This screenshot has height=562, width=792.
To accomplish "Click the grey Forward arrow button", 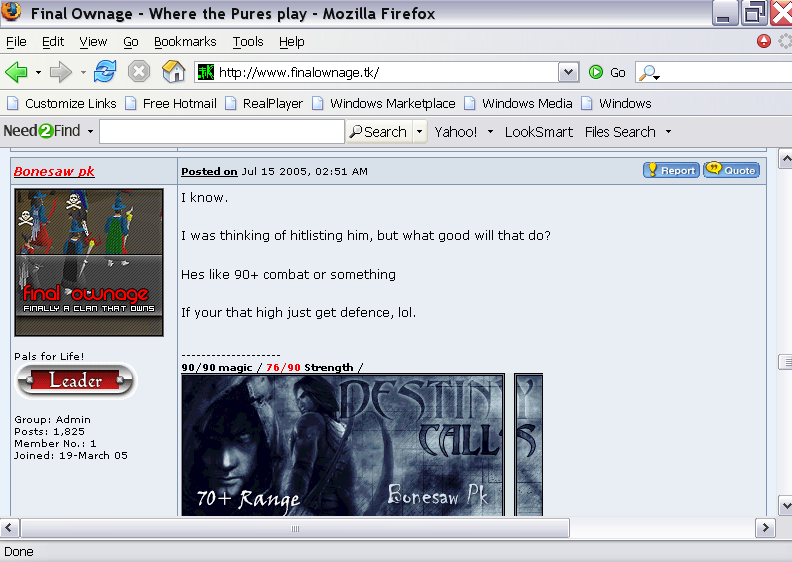I will [61, 72].
